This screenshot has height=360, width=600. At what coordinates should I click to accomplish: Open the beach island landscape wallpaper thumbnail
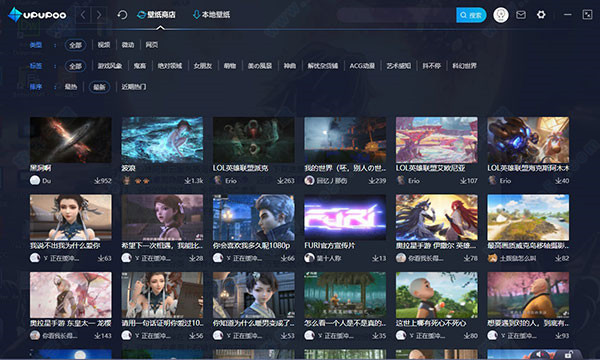click(528, 218)
